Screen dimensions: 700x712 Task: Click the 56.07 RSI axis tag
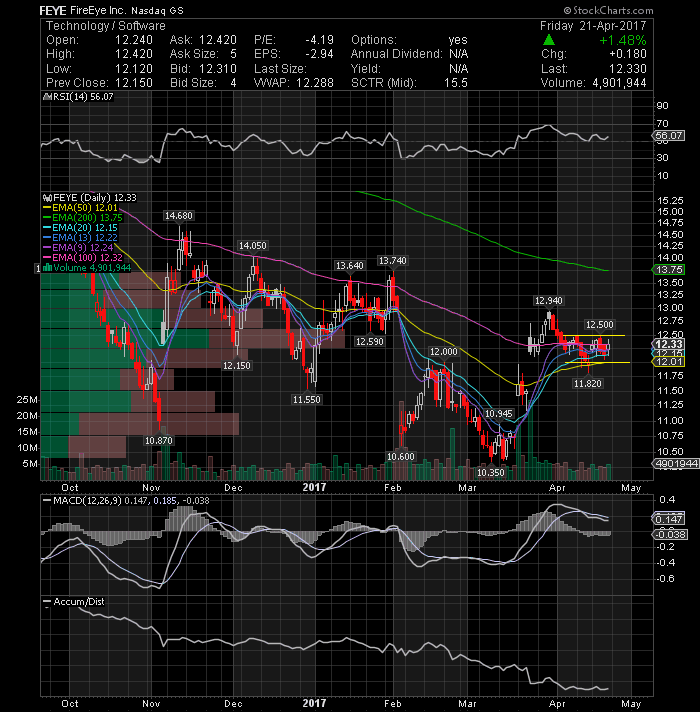669,136
